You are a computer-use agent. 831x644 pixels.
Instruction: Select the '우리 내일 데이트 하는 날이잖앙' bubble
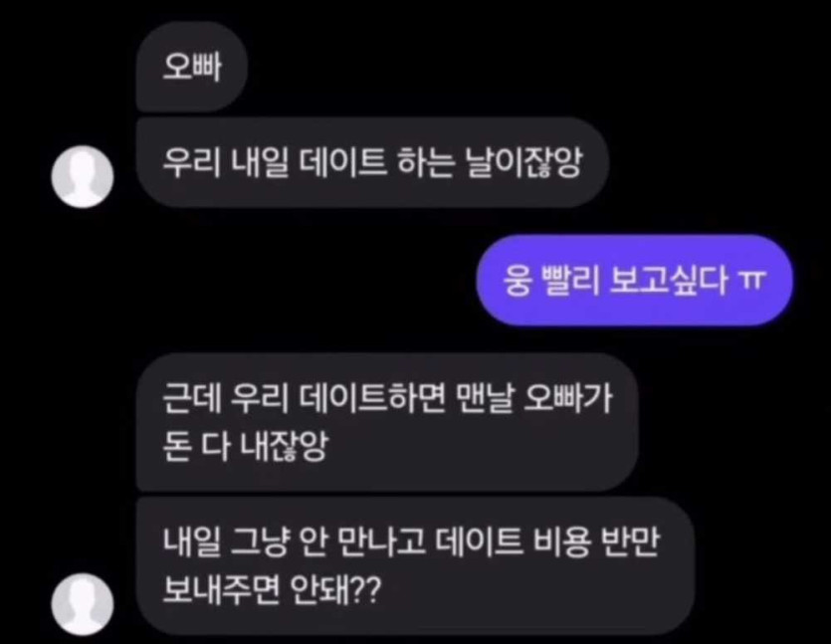click(372, 162)
